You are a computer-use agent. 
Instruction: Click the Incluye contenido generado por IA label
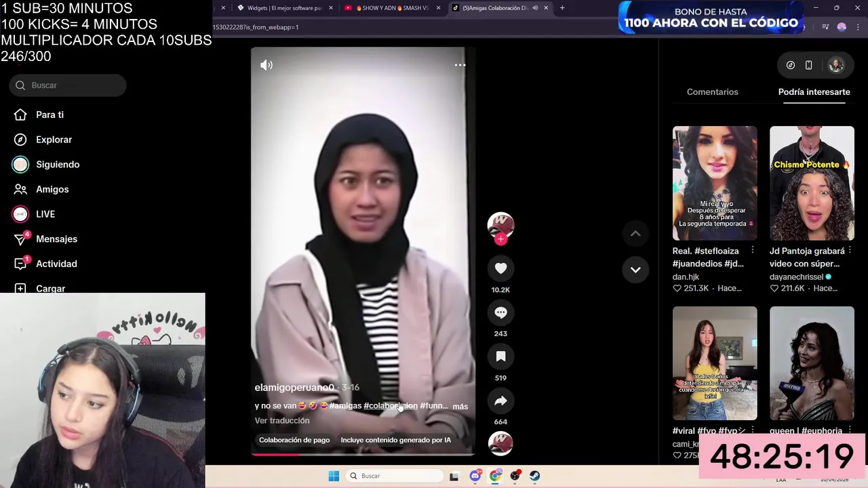pyautogui.click(x=396, y=440)
